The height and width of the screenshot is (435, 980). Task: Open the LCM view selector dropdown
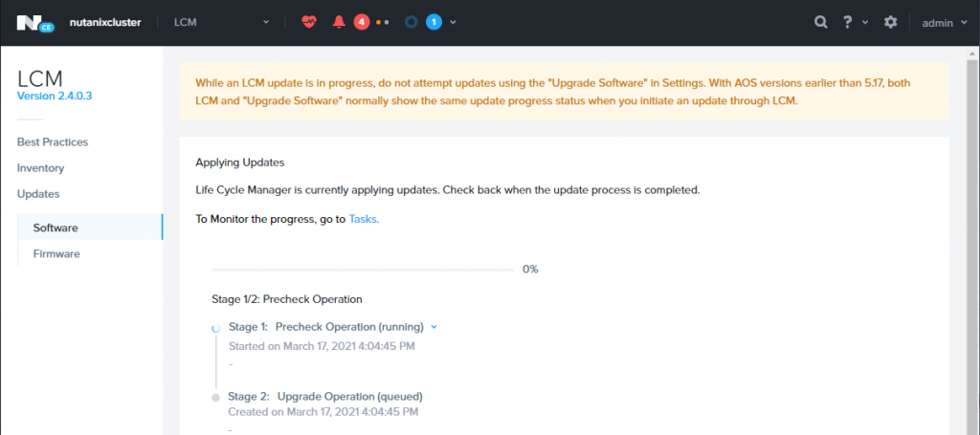click(x=222, y=23)
